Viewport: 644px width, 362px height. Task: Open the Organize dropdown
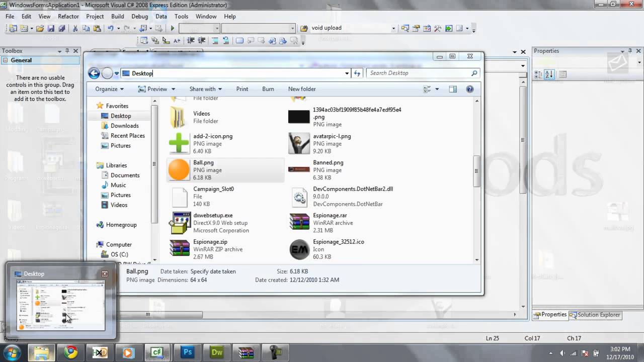tap(109, 89)
